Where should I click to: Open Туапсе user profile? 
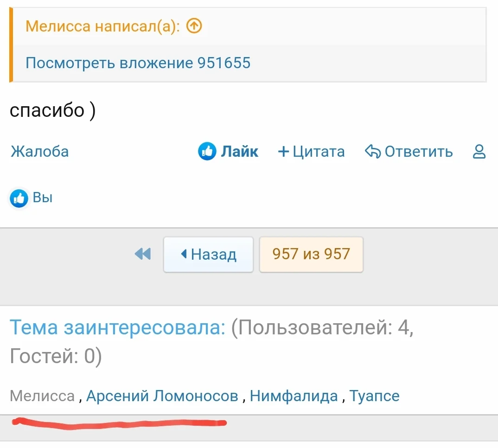(x=374, y=396)
